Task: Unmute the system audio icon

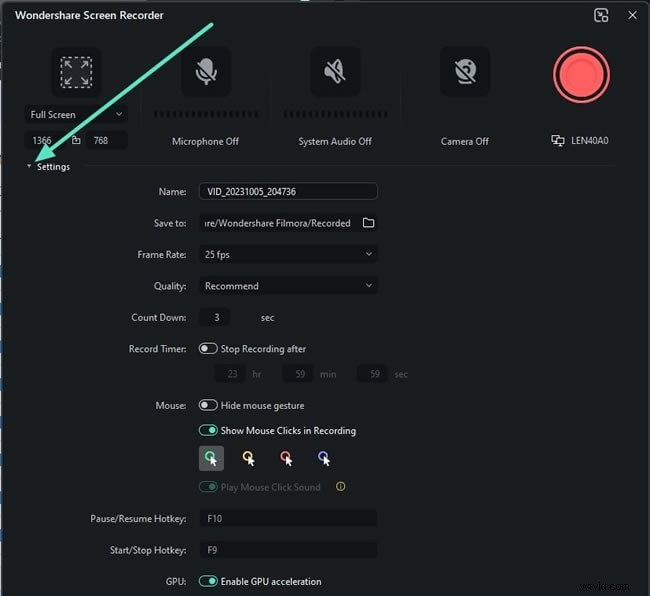Action: click(335, 72)
